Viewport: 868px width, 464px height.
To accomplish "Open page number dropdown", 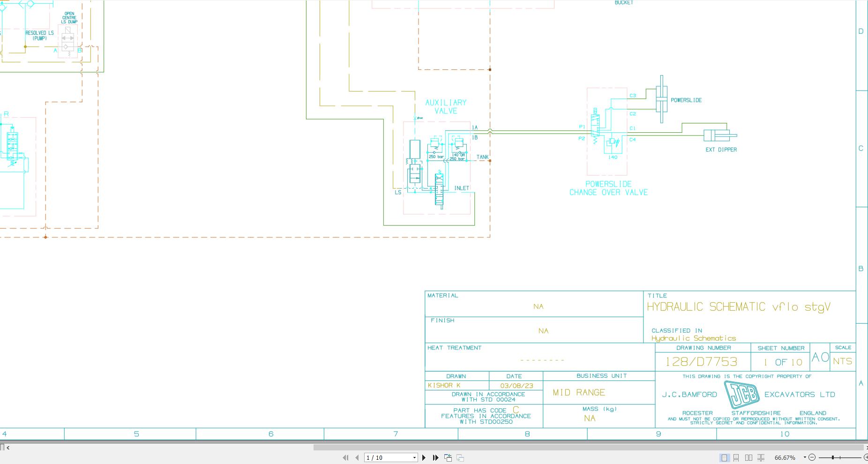I will [414, 458].
